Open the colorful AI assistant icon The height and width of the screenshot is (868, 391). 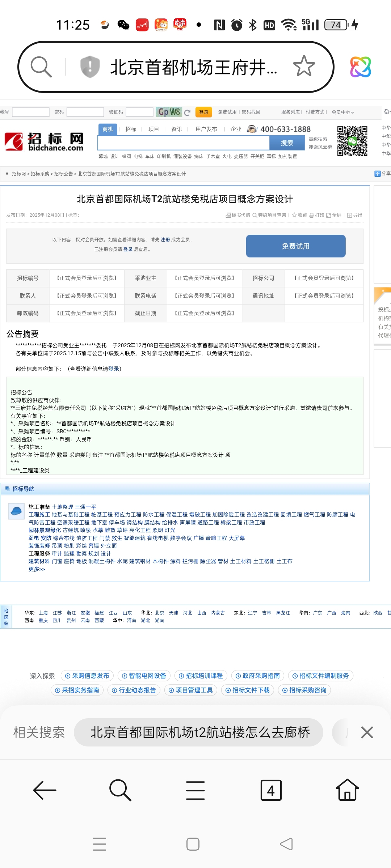tap(360, 67)
